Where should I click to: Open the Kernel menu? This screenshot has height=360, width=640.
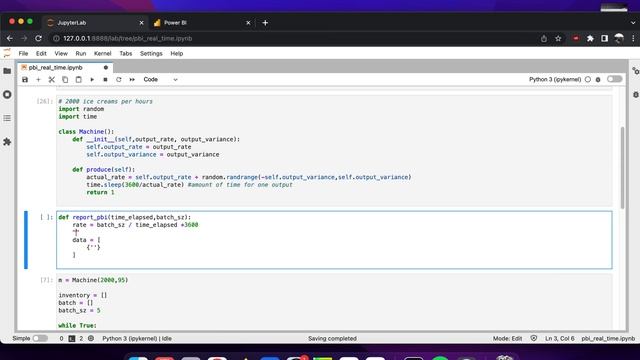102,53
